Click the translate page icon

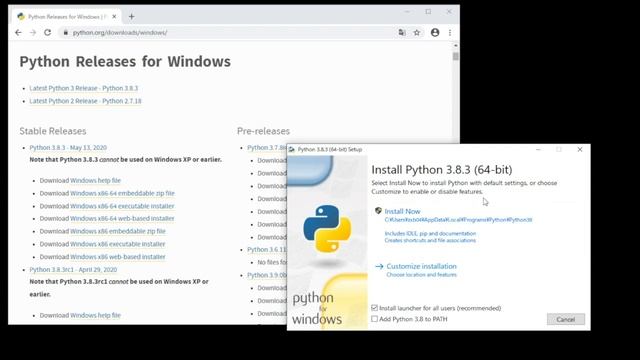click(402, 32)
